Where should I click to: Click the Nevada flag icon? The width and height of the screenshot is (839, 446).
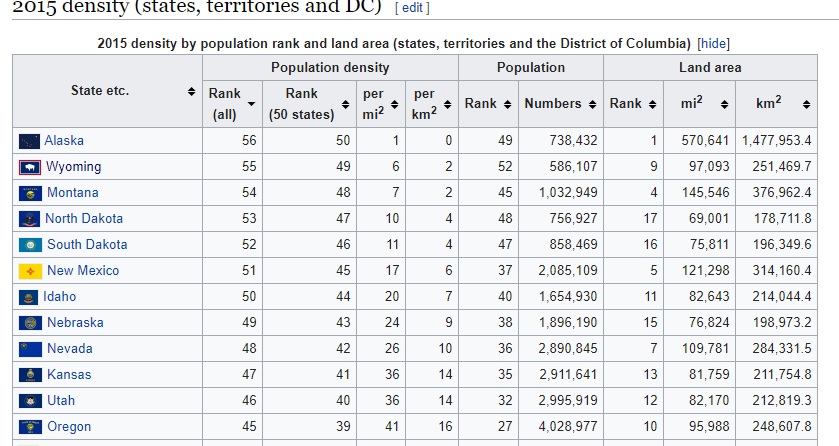click(30, 349)
